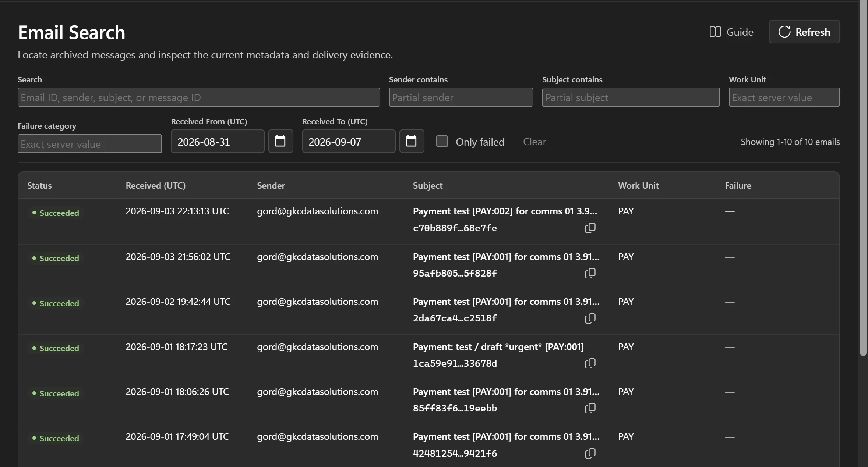Focus the main Search input field
The height and width of the screenshot is (467, 868).
(199, 97)
